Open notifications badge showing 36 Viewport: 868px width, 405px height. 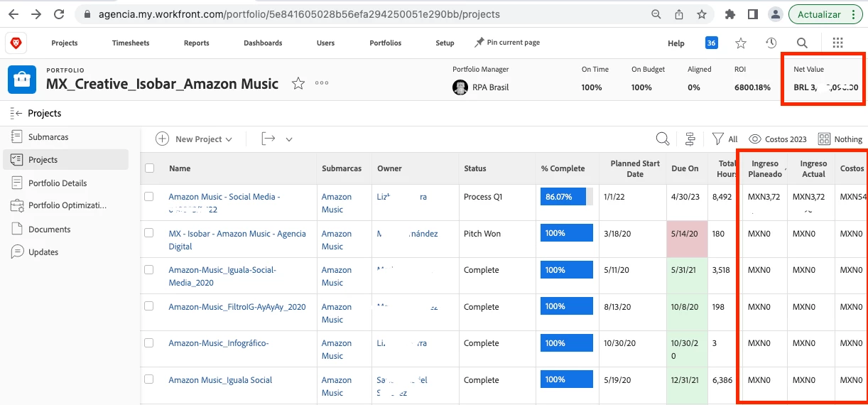coord(711,43)
